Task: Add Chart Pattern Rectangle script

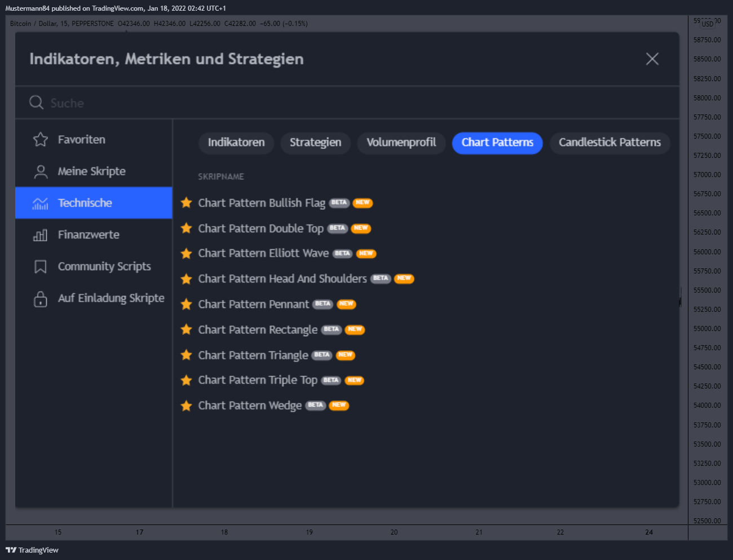Action: pyautogui.click(x=258, y=329)
